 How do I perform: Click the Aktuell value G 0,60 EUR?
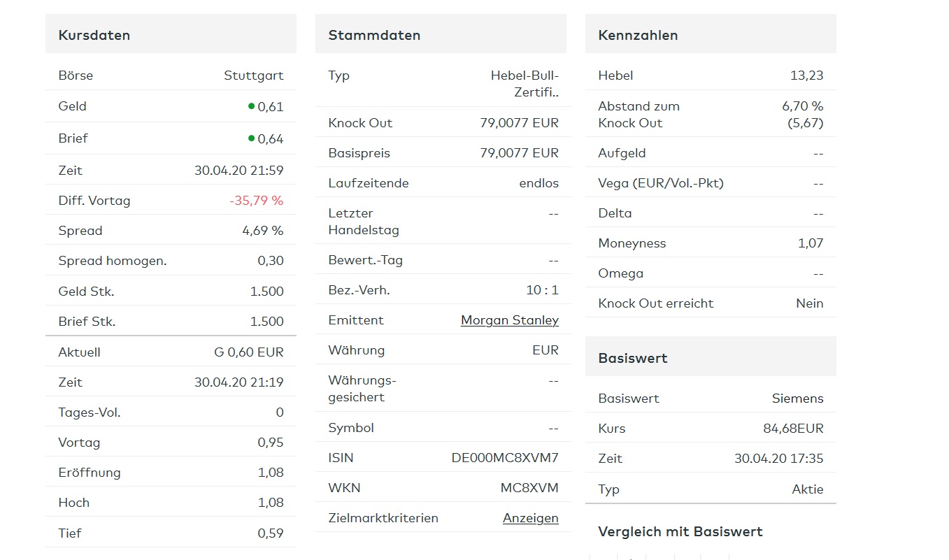click(x=248, y=352)
